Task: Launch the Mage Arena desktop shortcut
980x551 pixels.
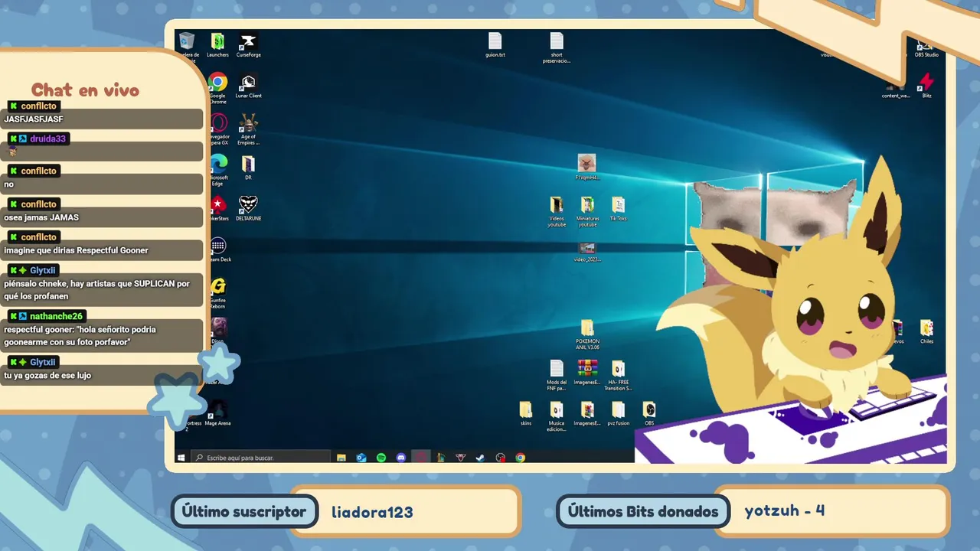Action: click(x=218, y=412)
